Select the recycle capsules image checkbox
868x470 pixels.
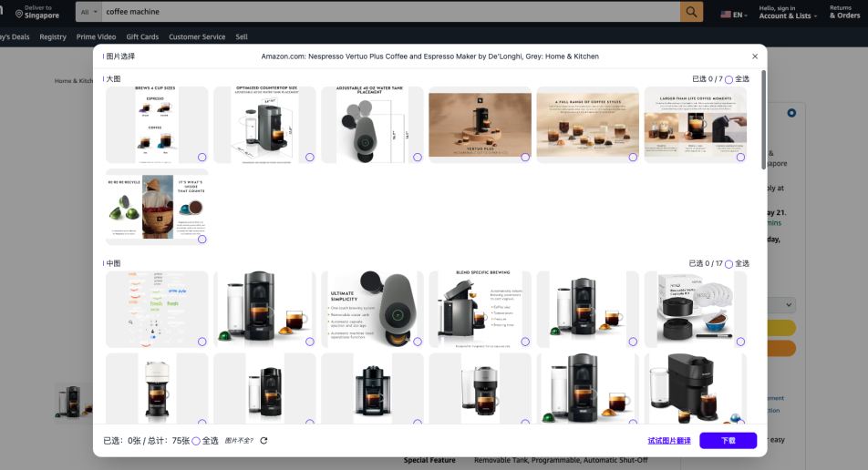point(201,240)
